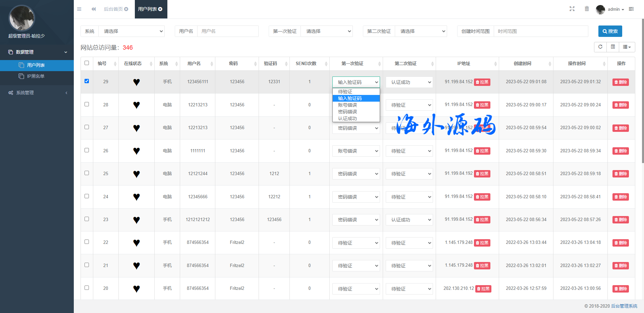Open the 系统 filter dropdown
The width and height of the screenshot is (644, 313).
(131, 31)
